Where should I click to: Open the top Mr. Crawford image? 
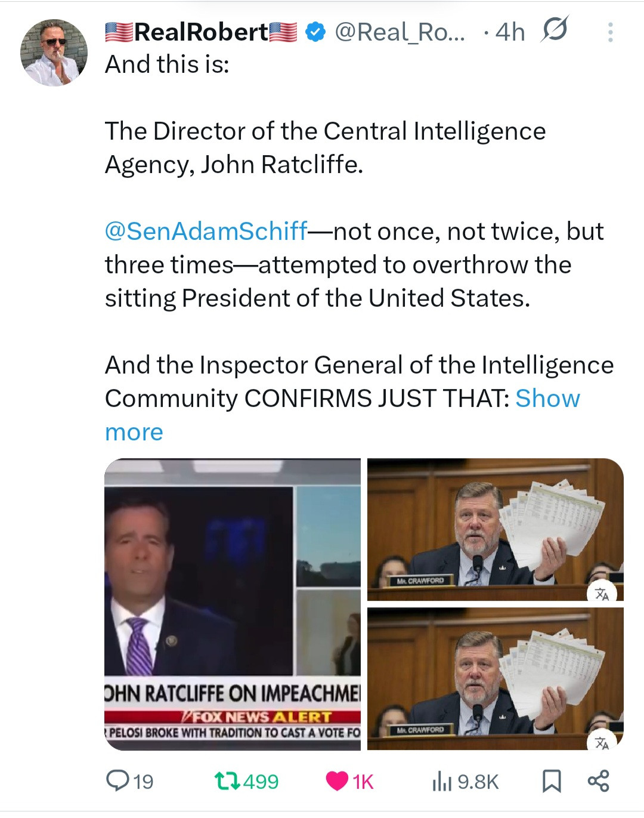point(495,529)
